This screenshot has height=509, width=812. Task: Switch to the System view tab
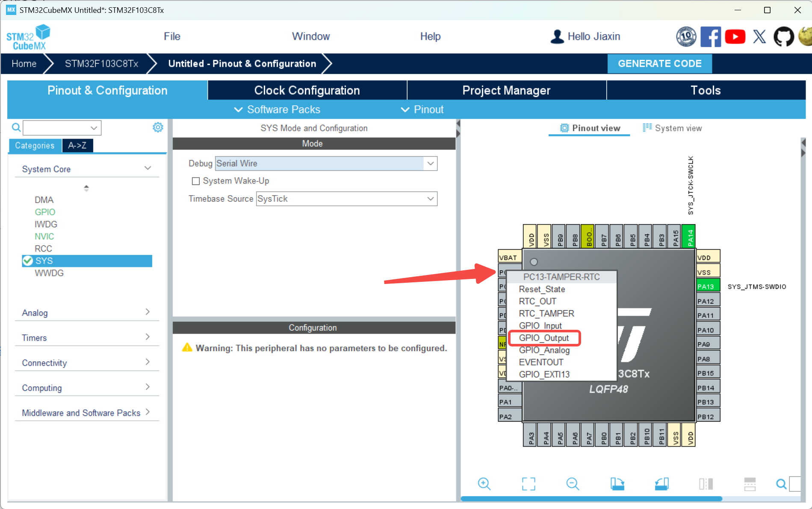[672, 128]
